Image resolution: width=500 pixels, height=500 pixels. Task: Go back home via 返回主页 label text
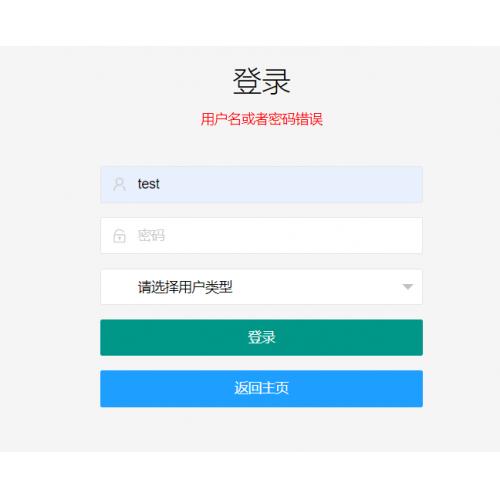[x=262, y=388]
